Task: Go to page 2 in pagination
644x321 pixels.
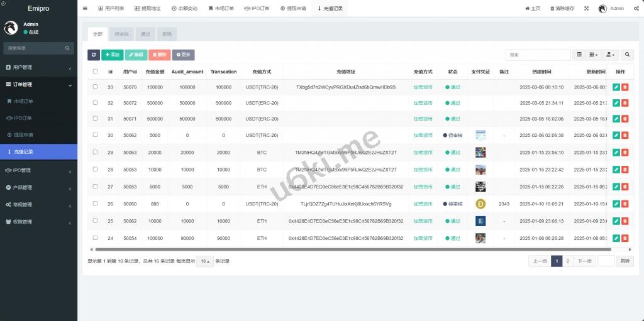Action: tap(567, 261)
